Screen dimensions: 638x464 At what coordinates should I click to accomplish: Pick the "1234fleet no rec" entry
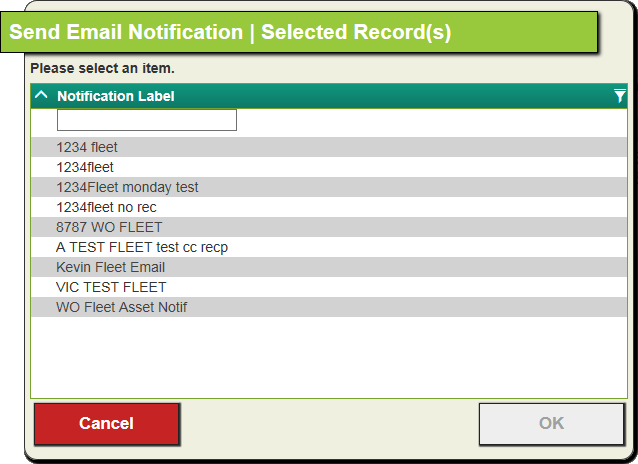pyautogui.click(x=329, y=207)
